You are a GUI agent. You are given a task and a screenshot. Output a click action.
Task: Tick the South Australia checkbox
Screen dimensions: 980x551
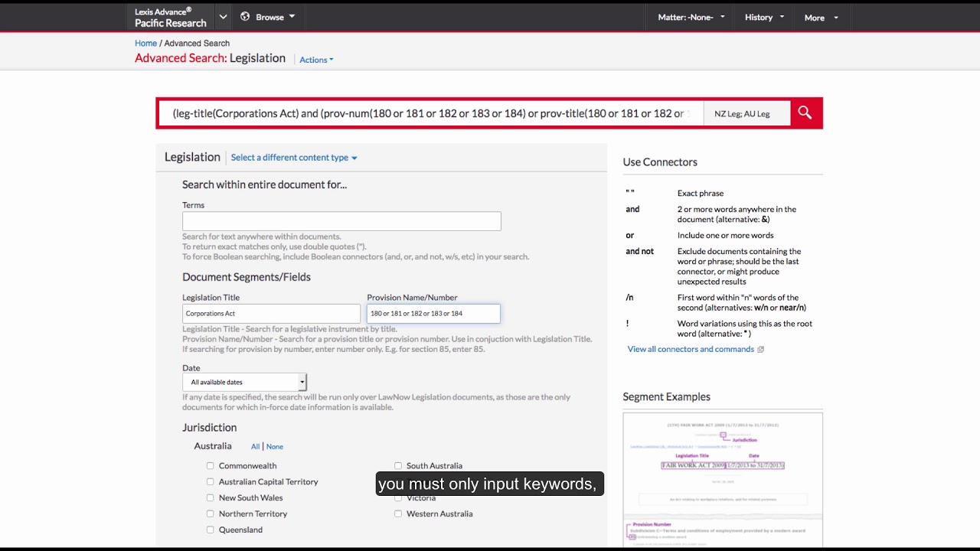pyautogui.click(x=398, y=465)
